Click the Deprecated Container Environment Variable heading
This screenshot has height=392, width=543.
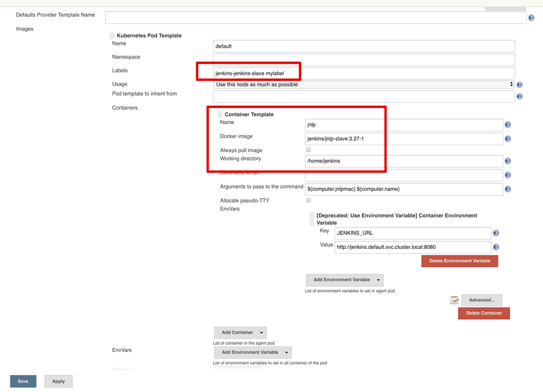396,219
